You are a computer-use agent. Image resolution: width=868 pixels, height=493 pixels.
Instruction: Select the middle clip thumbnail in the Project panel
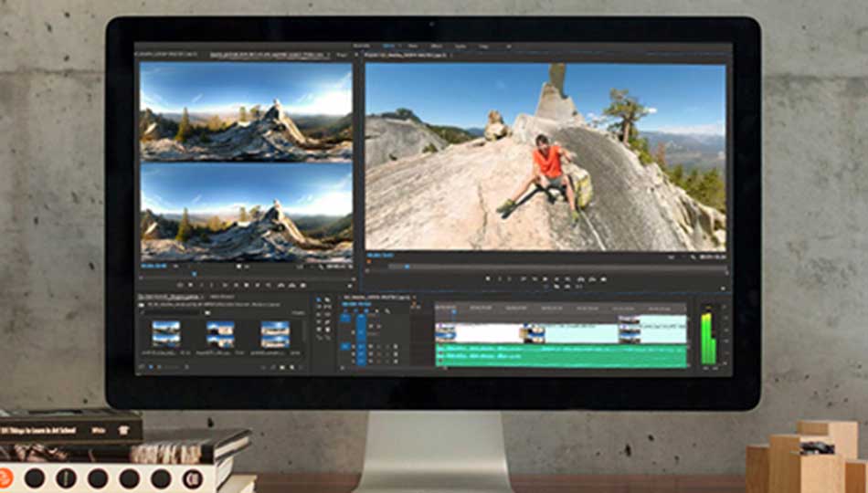tap(220, 333)
